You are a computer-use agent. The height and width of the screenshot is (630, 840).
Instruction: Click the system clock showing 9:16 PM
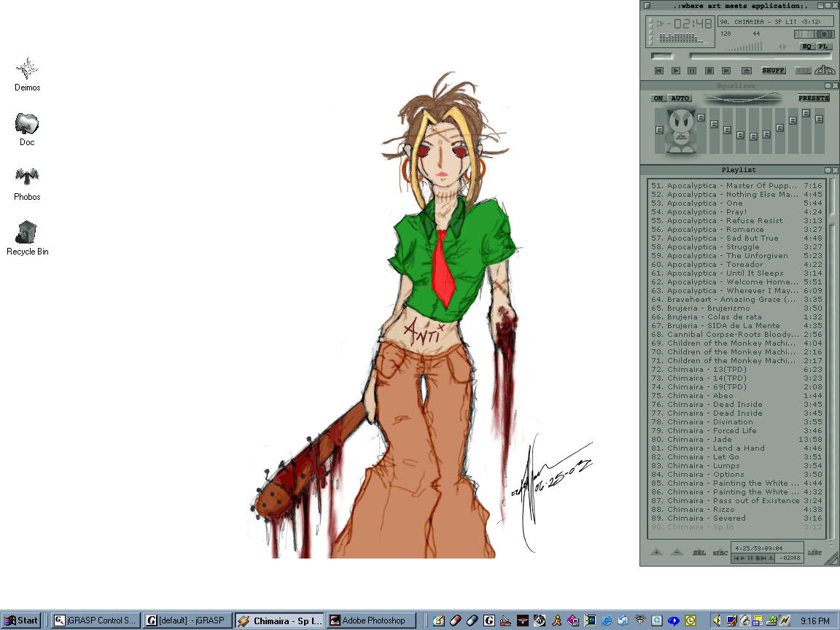click(814, 621)
